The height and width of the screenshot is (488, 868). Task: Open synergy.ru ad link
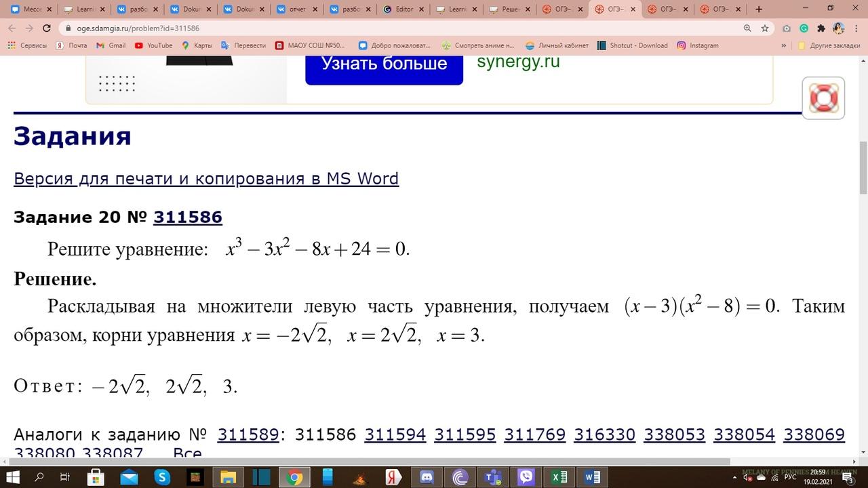coord(519,61)
